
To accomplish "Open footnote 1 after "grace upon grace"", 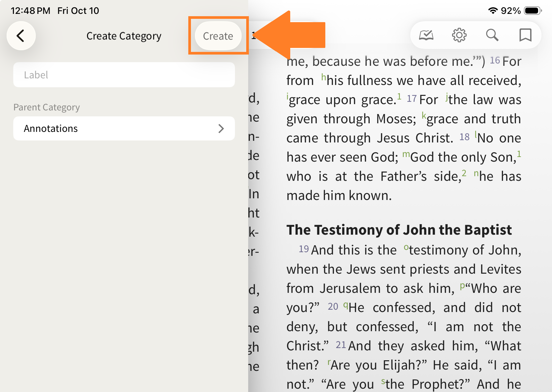I will click(399, 97).
